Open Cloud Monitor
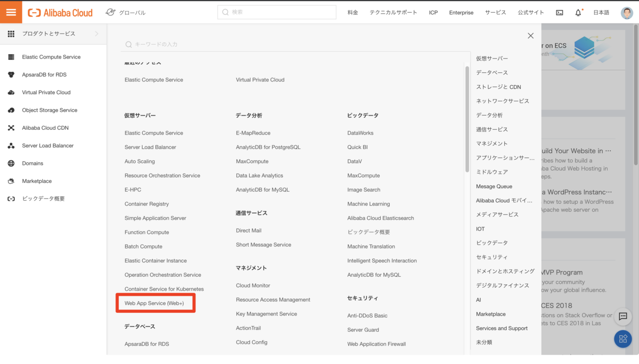Viewport: 639px width, 364px height. [x=253, y=285]
